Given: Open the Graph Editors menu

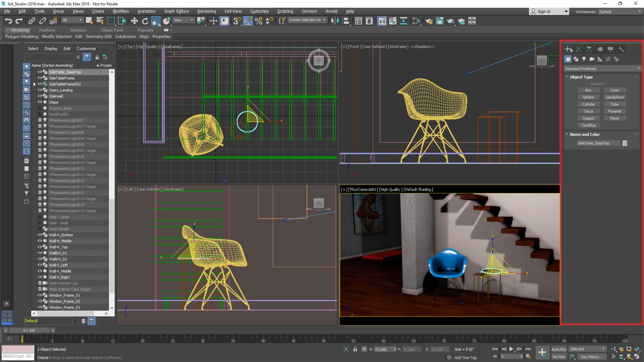Looking at the screenshot, I should pos(176,11).
